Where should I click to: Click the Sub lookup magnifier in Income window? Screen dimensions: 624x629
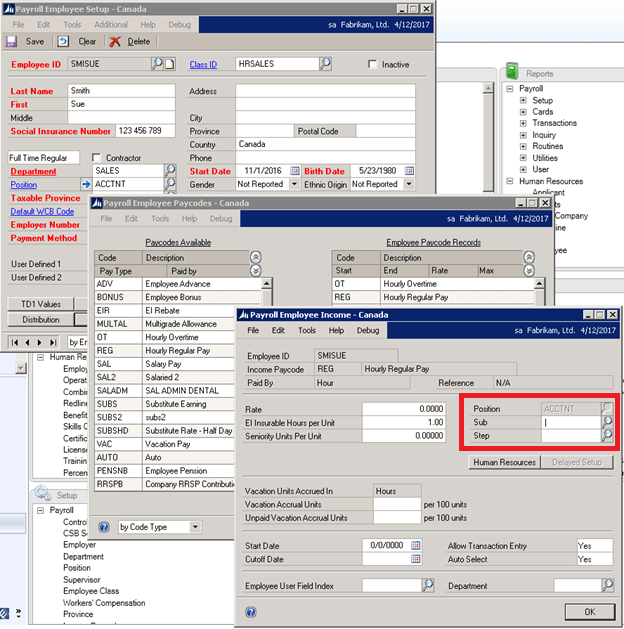[608, 422]
